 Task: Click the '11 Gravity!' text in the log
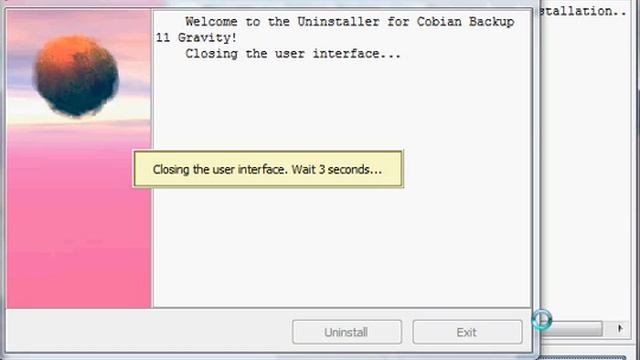196,38
